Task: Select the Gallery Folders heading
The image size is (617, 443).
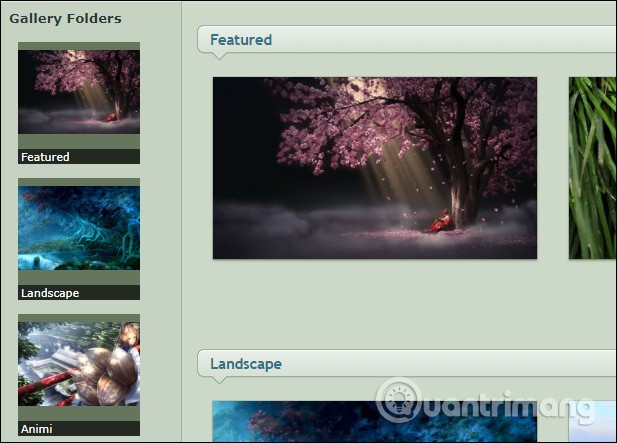Action: [x=65, y=18]
